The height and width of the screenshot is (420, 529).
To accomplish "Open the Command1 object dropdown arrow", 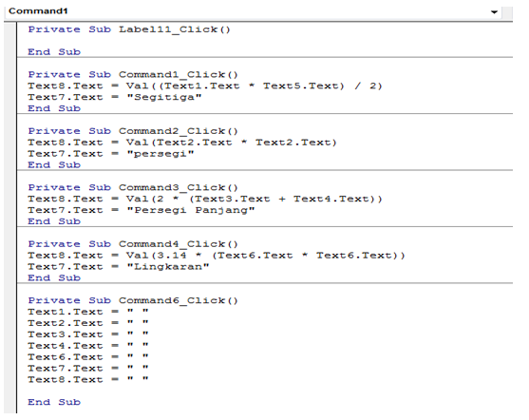I will click(494, 12).
